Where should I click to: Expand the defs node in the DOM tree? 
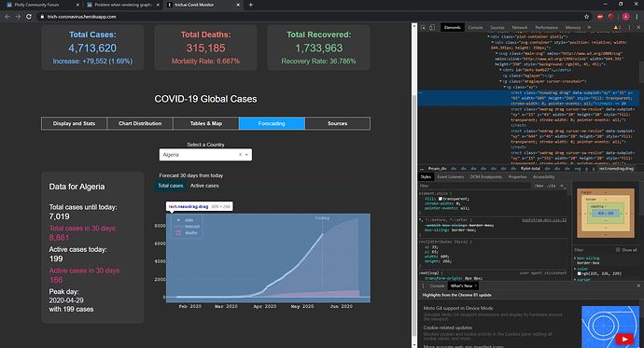[500, 70]
